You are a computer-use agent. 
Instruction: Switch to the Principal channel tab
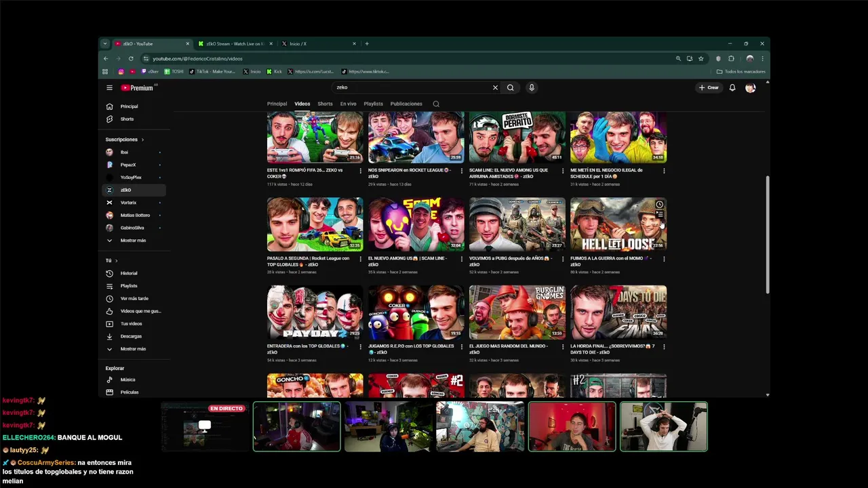tap(277, 104)
